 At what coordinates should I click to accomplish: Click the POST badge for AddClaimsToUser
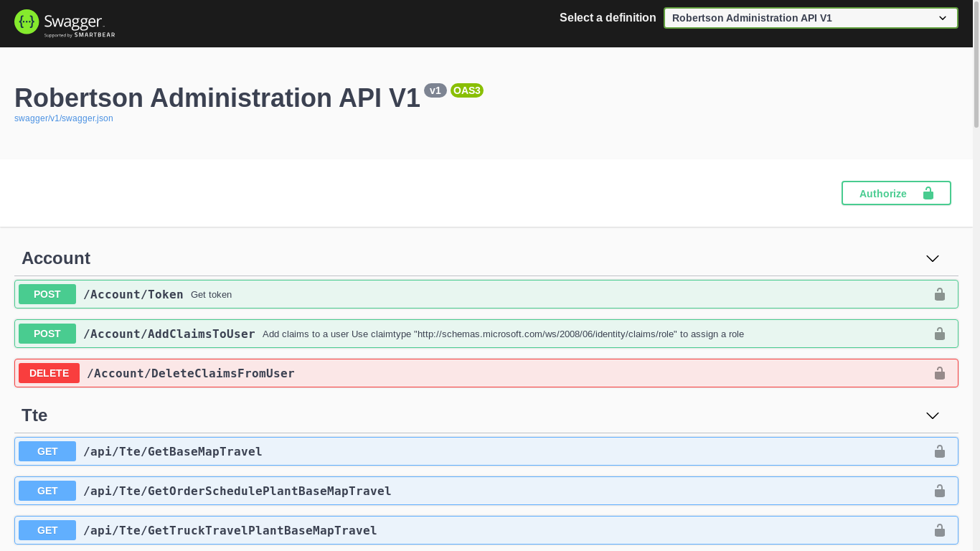pyautogui.click(x=47, y=334)
